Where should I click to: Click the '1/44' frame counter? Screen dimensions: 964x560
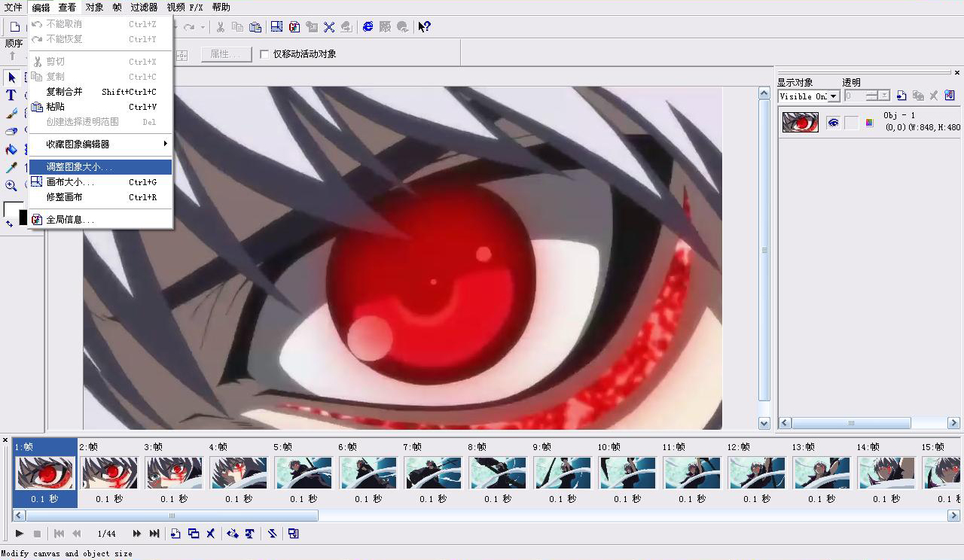point(106,534)
